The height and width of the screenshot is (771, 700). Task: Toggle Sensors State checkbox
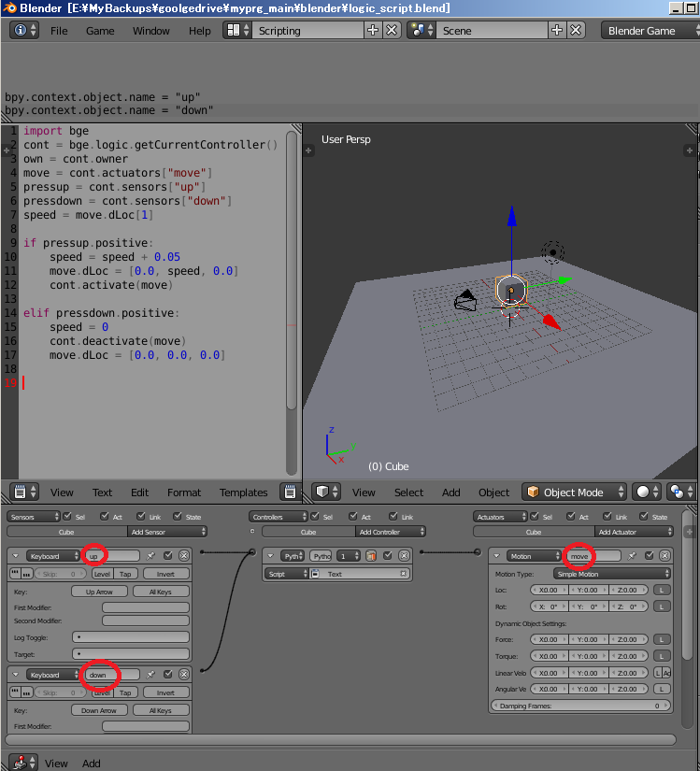point(178,516)
